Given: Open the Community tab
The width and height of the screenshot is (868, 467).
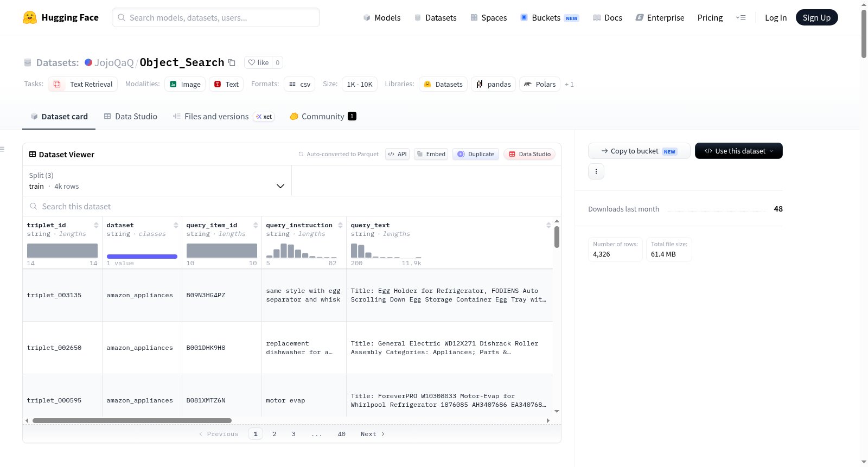Looking at the screenshot, I should (x=323, y=117).
